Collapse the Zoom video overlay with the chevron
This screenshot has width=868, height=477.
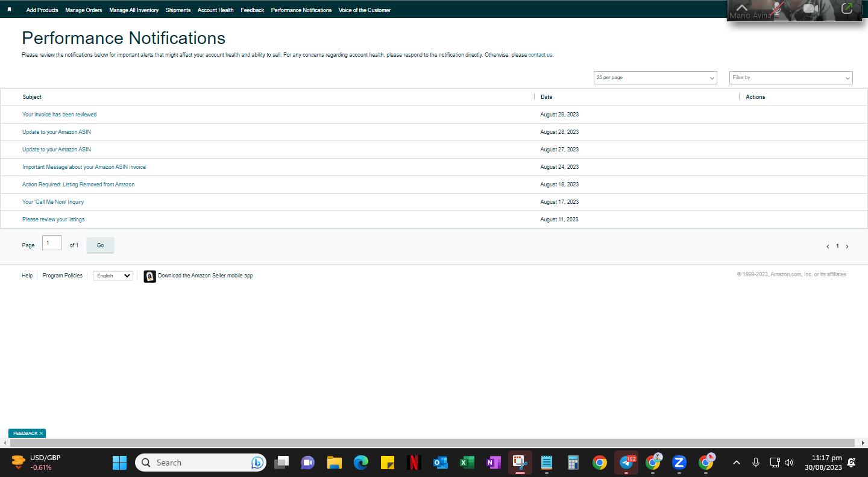(x=742, y=7)
